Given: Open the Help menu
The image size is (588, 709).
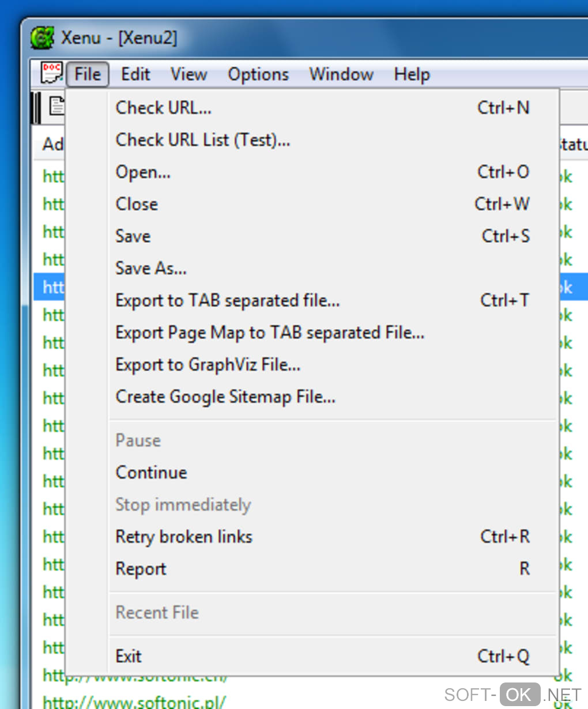Looking at the screenshot, I should [x=412, y=74].
